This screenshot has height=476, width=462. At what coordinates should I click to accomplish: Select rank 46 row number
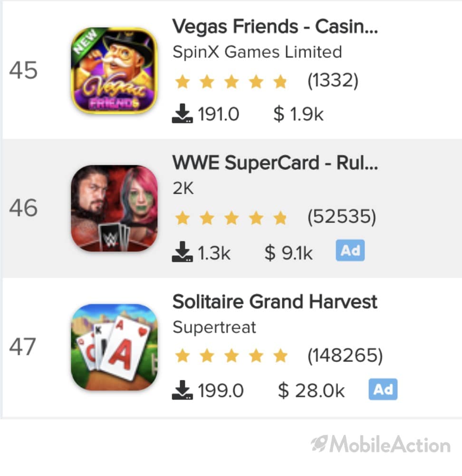click(x=23, y=208)
